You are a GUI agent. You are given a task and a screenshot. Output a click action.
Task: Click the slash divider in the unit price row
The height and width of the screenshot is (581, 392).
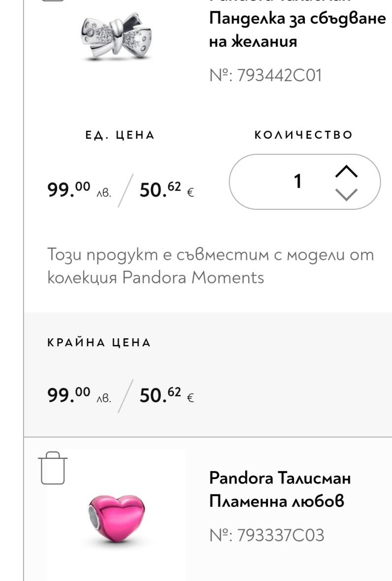[x=126, y=190]
